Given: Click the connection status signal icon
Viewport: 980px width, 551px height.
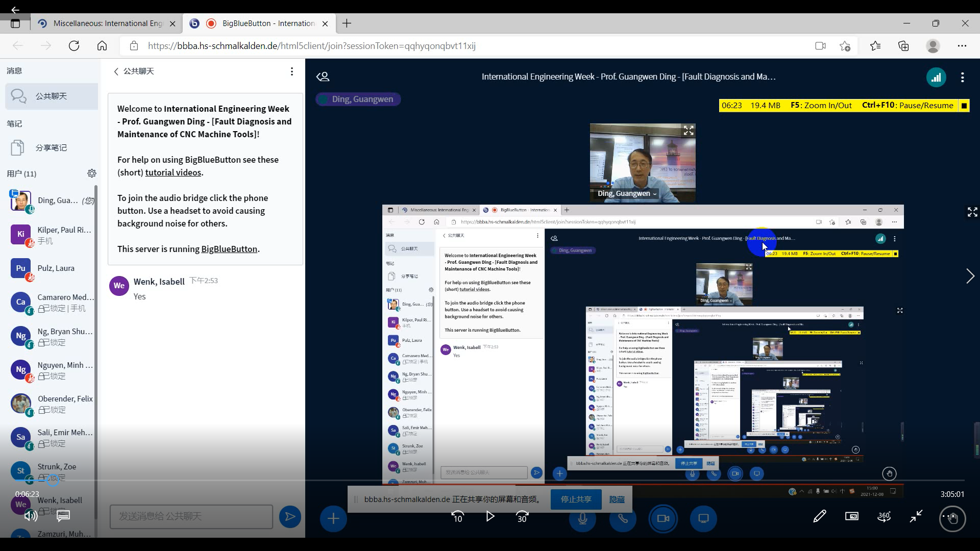Looking at the screenshot, I should click(x=936, y=77).
